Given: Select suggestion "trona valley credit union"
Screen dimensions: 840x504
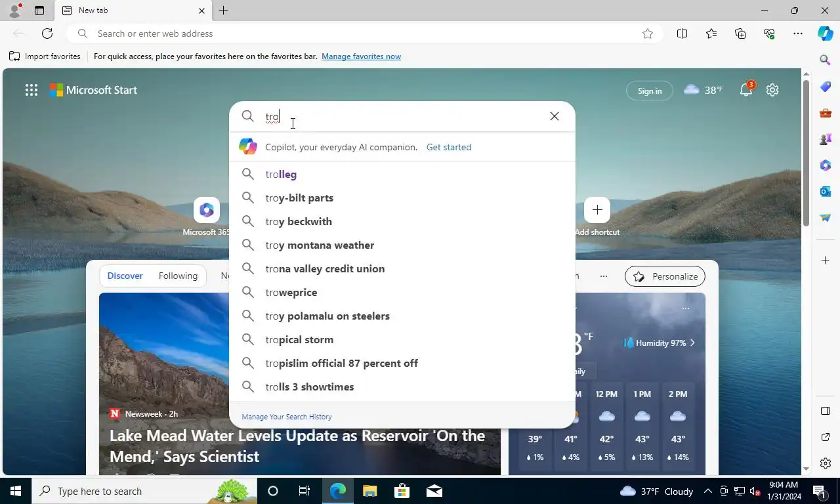Looking at the screenshot, I should pyautogui.click(x=402, y=268).
